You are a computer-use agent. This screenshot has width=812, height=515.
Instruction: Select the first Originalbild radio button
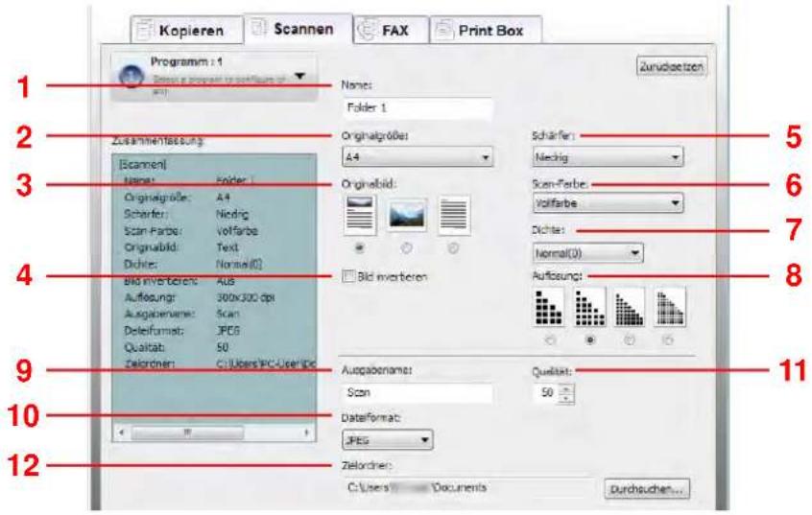coord(359,248)
